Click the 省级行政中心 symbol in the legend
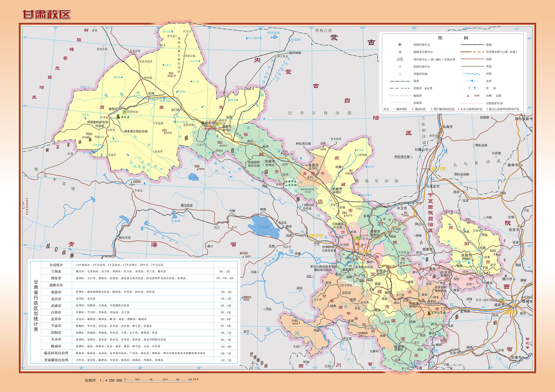The height and width of the screenshot is (392, 555). point(400,45)
